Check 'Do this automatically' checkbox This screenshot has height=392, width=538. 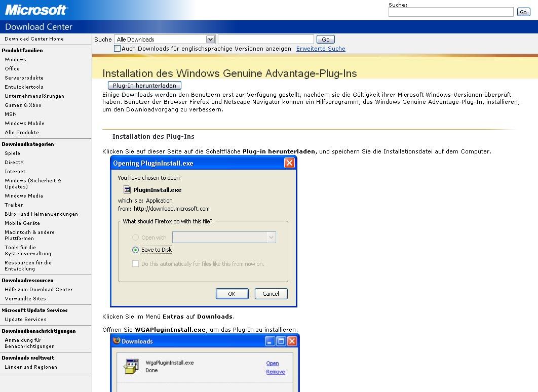tap(135, 264)
